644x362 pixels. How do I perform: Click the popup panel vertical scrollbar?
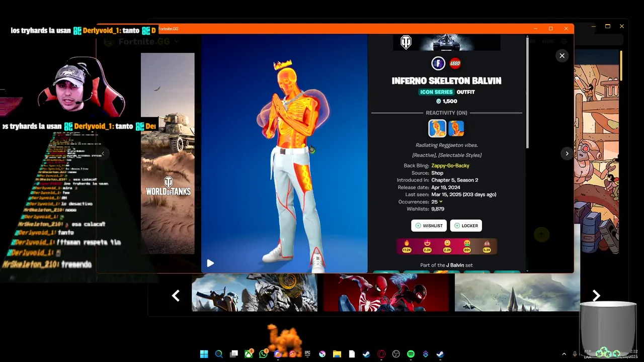tap(527, 93)
